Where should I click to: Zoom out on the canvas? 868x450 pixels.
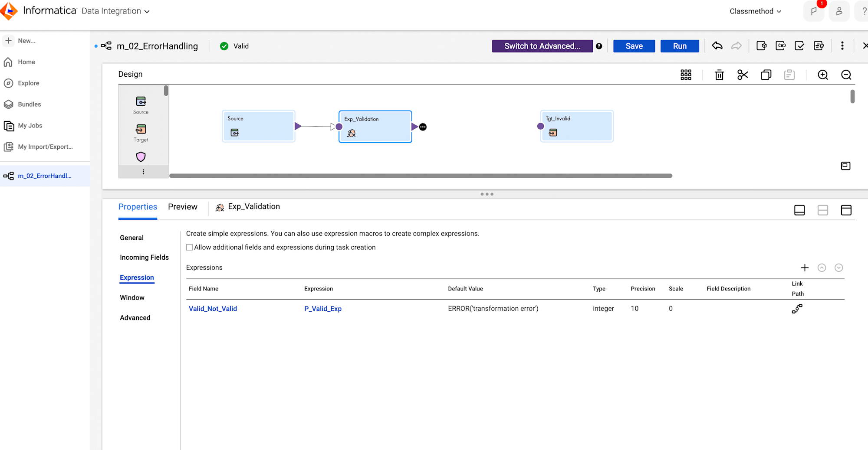(x=846, y=75)
